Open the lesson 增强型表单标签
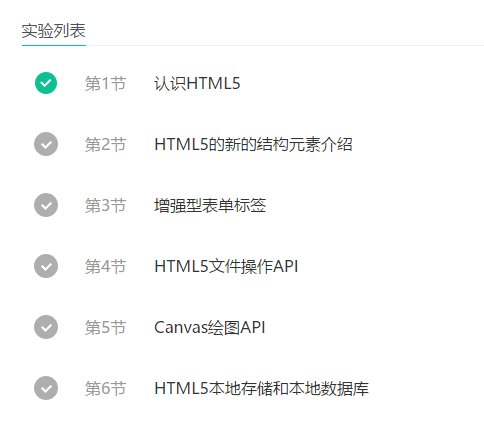484x433 pixels. pyautogui.click(x=210, y=205)
